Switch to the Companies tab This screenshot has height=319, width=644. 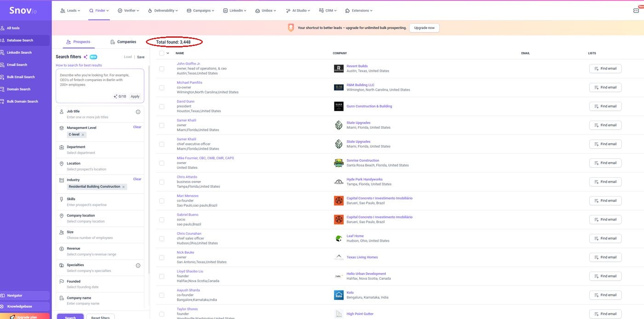coord(123,42)
